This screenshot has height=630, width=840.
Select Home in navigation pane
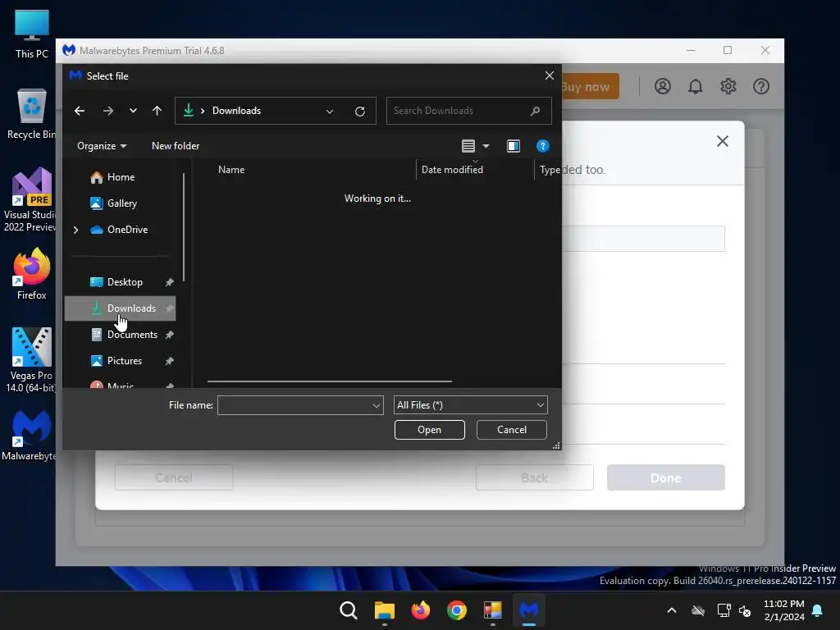[121, 177]
